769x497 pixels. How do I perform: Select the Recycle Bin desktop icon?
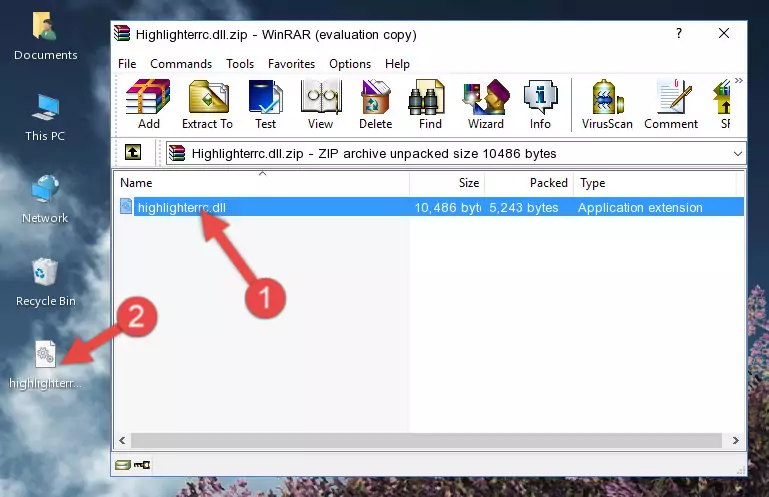(x=46, y=283)
